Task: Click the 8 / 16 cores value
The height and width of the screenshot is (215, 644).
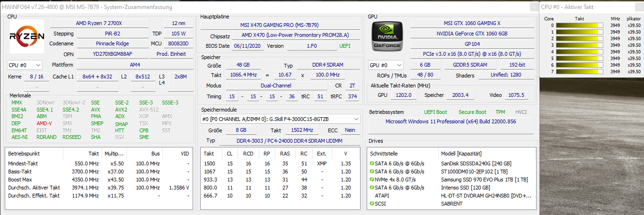Action: [37, 77]
